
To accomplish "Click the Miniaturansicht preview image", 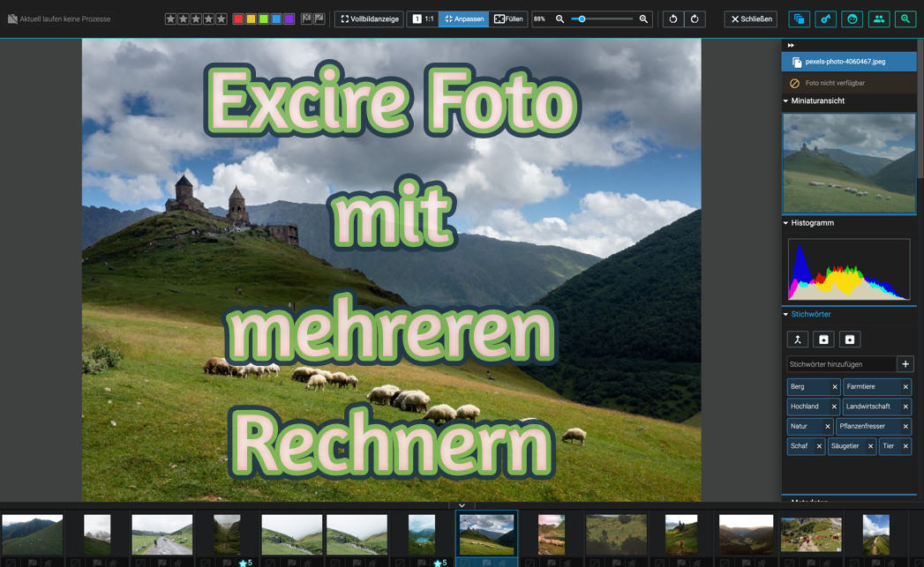I will point(849,163).
